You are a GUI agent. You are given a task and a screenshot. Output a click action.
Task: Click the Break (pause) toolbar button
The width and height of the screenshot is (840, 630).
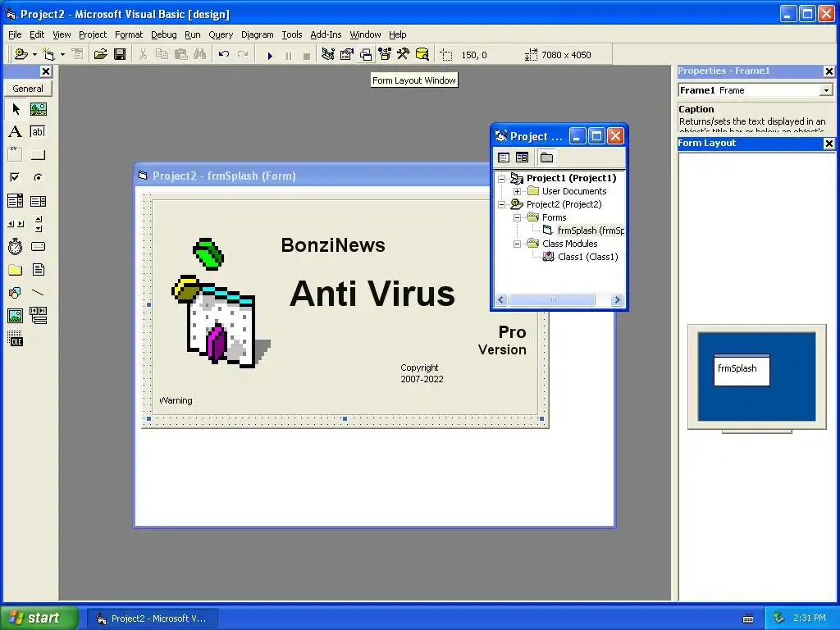(x=288, y=55)
